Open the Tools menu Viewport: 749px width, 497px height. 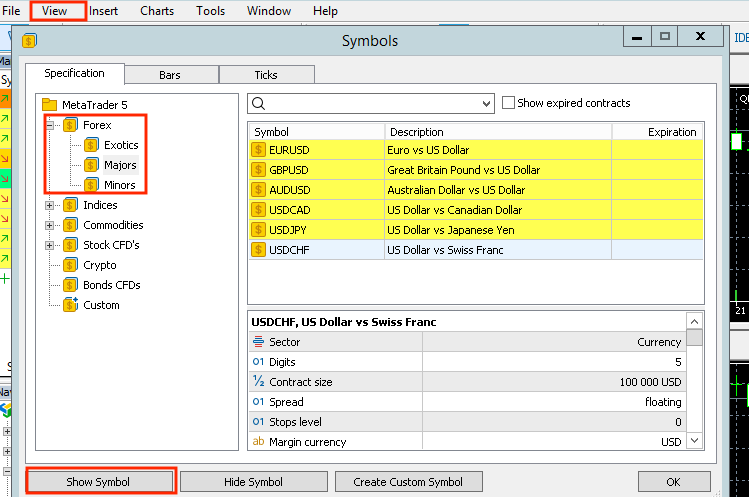[211, 11]
